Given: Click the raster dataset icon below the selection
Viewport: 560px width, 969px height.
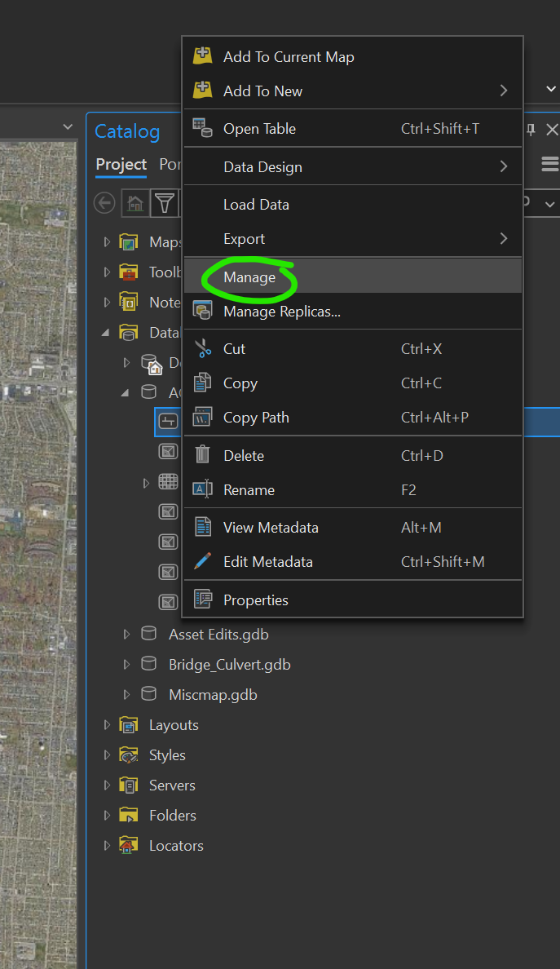Looking at the screenshot, I should (x=168, y=451).
